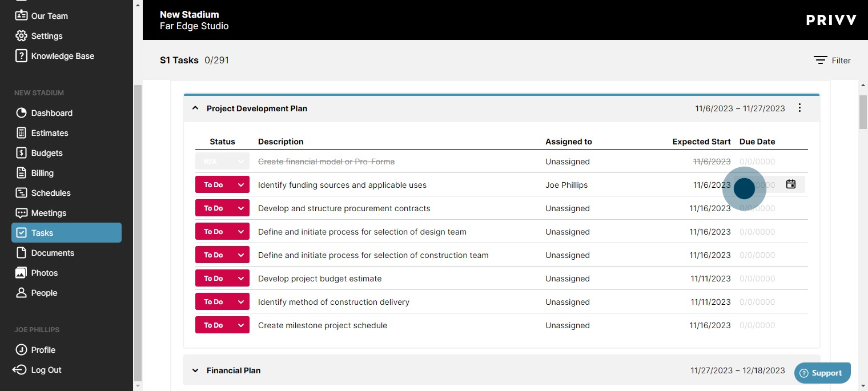
Task: Open N/A status dropdown for Create financial model
Action: pyautogui.click(x=222, y=162)
